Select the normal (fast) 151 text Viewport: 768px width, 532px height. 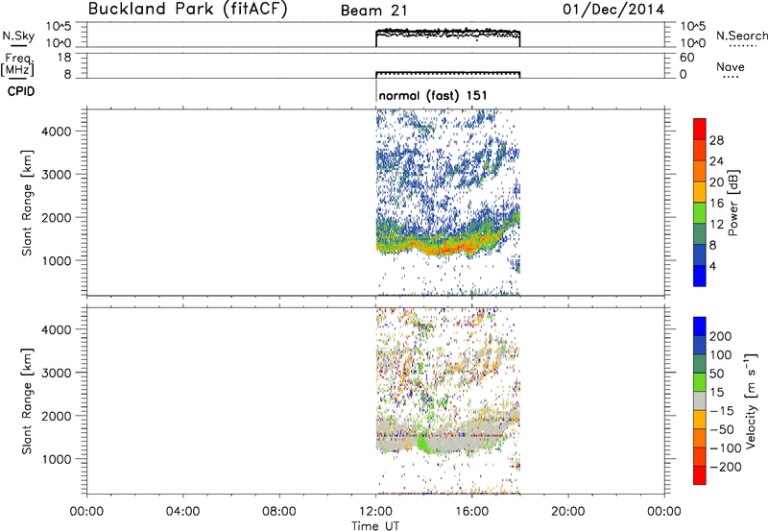433,95
